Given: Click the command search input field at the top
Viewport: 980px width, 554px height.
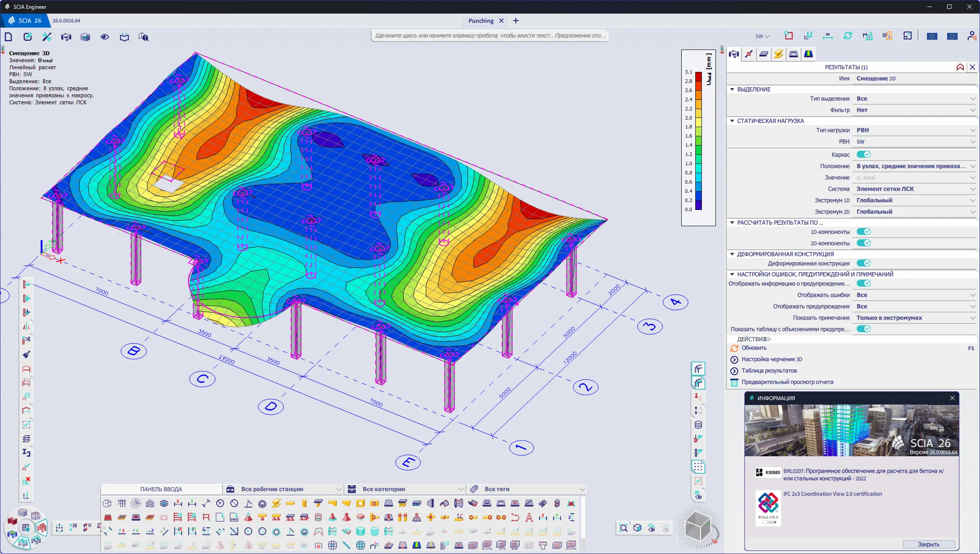Looking at the screenshot, I should 488,36.
